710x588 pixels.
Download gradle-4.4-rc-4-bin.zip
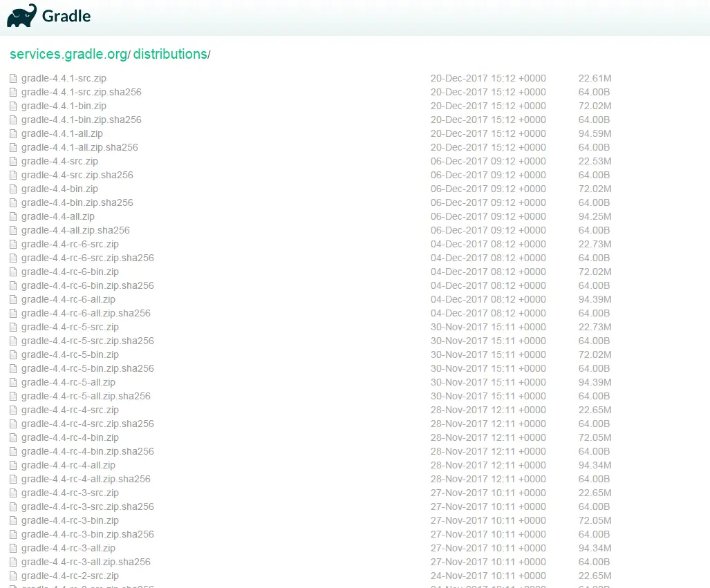[x=71, y=437]
